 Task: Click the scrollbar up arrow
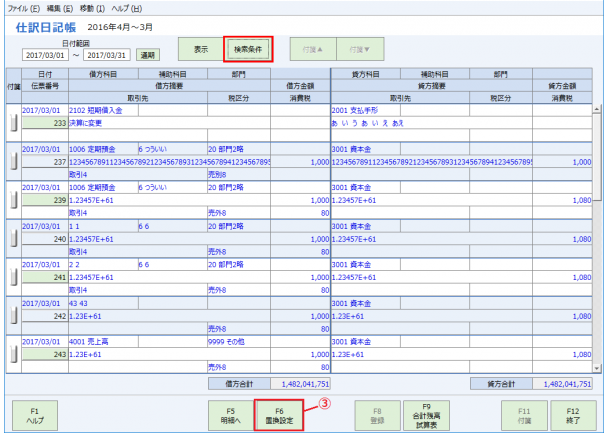click(x=597, y=110)
